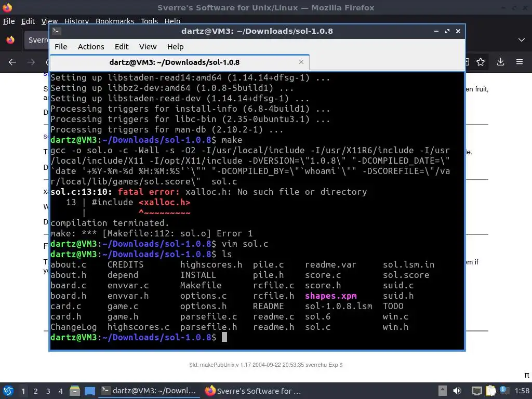Open the terminal Actions menu
Screen dimensions: 532x399
pos(91,46)
